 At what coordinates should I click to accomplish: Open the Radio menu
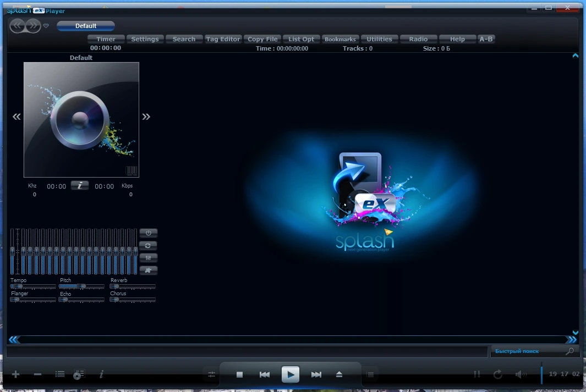tap(418, 39)
